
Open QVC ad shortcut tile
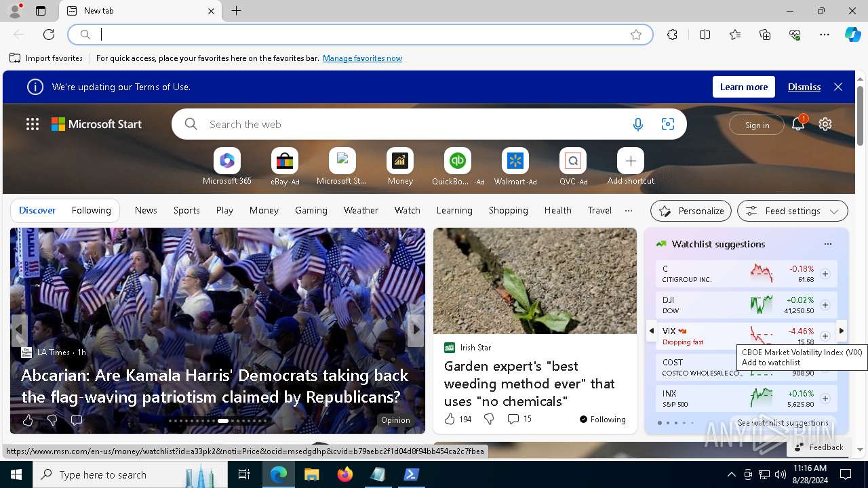coord(573,167)
